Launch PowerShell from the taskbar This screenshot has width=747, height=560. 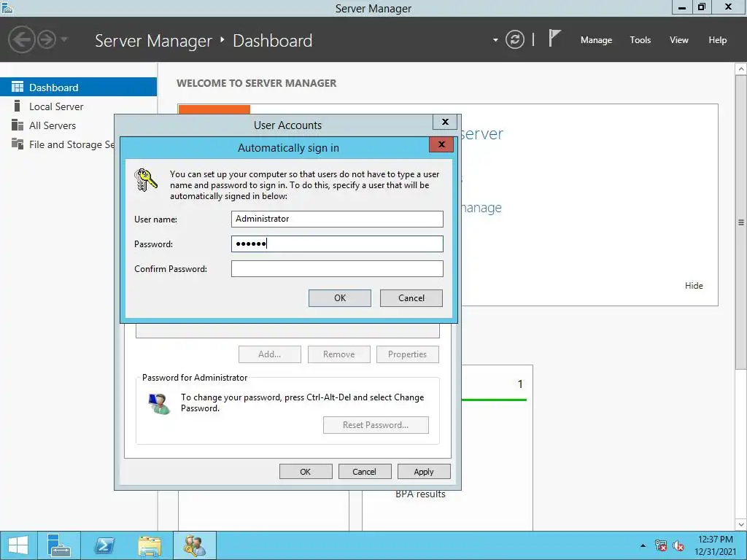[x=104, y=545]
